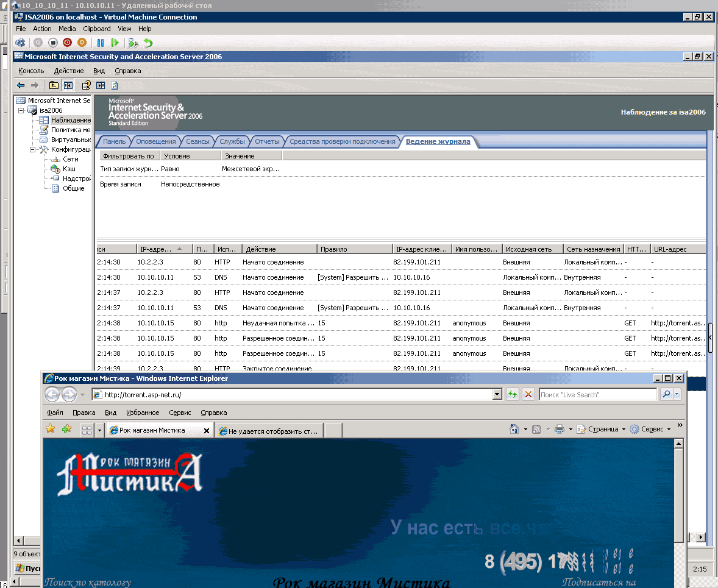Open Средства проверки подключения tab
Viewport: 718px width, 588px height.
342,141
